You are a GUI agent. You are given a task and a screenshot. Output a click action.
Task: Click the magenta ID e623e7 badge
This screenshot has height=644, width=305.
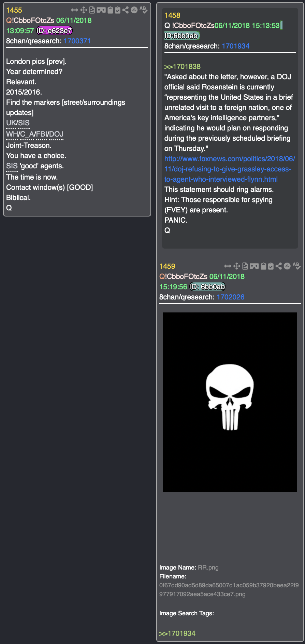[55, 31]
